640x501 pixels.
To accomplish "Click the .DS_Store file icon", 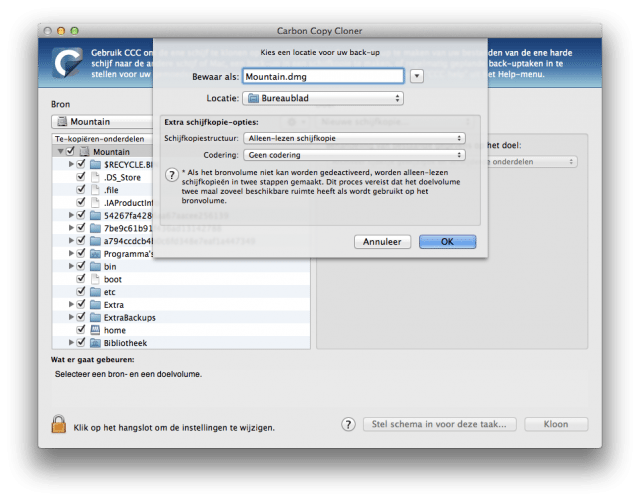I will tap(95, 177).
